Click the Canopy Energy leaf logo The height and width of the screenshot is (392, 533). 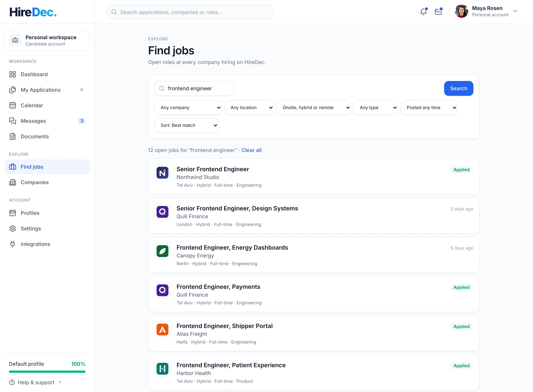click(162, 251)
